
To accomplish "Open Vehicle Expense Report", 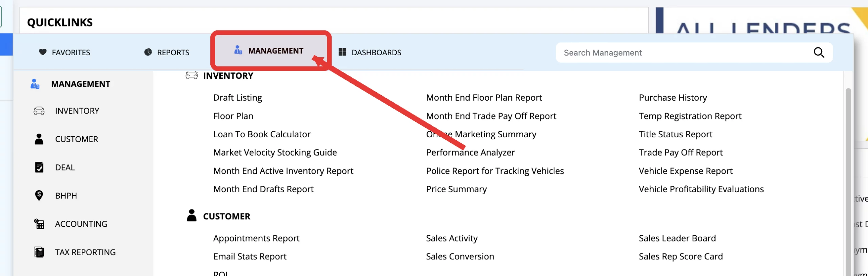I will pos(686,171).
